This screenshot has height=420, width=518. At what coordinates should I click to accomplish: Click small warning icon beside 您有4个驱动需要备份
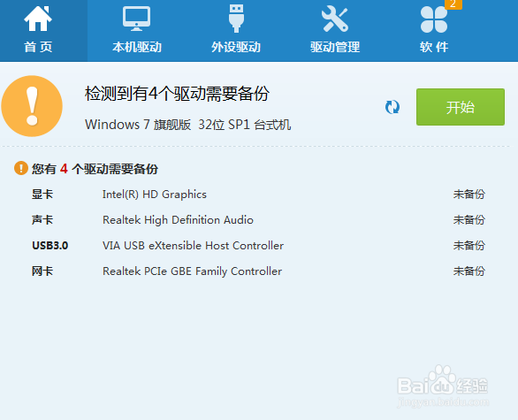click(x=21, y=168)
